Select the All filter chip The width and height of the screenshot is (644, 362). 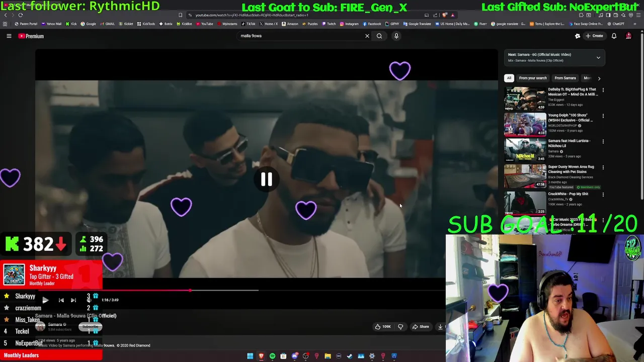click(509, 78)
